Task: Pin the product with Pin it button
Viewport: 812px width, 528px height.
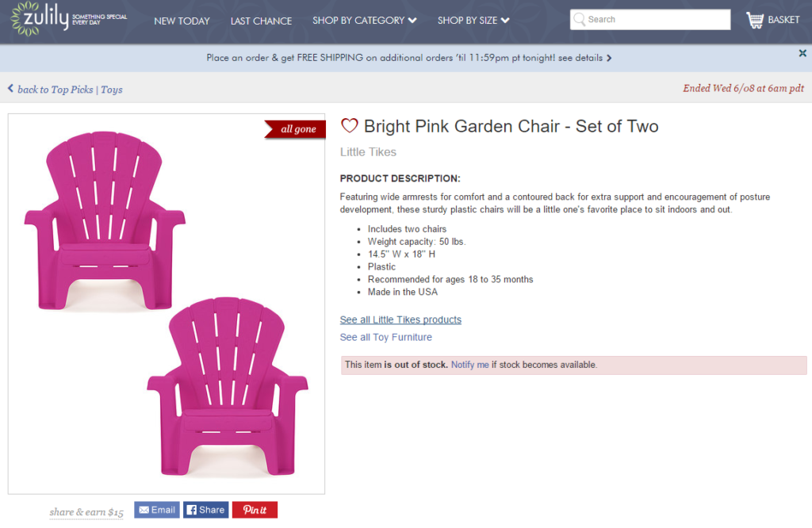Action: pos(255,510)
